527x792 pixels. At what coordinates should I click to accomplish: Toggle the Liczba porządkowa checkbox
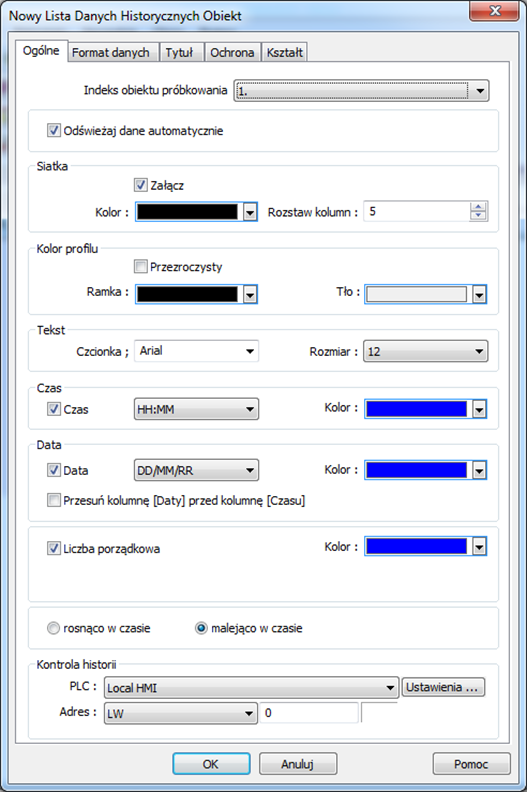coord(54,548)
